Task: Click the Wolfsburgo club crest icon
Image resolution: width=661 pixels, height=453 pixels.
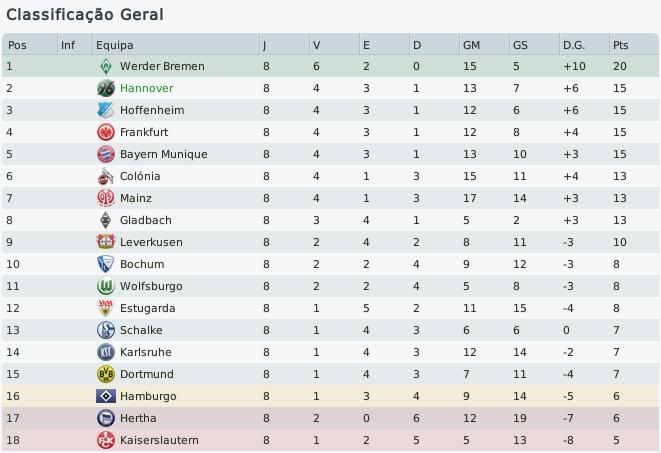Action: click(105, 286)
